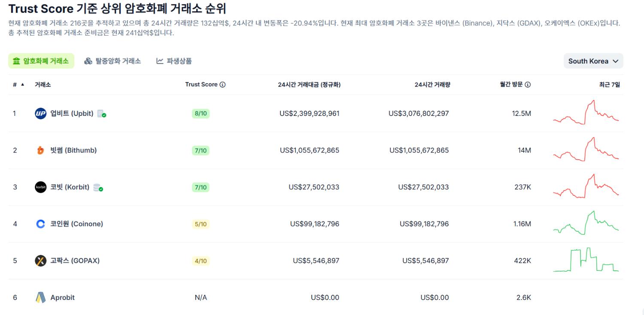Screen dimensions: 644x315
Task: Click the Coinone exchange logo icon
Action: 40,224
